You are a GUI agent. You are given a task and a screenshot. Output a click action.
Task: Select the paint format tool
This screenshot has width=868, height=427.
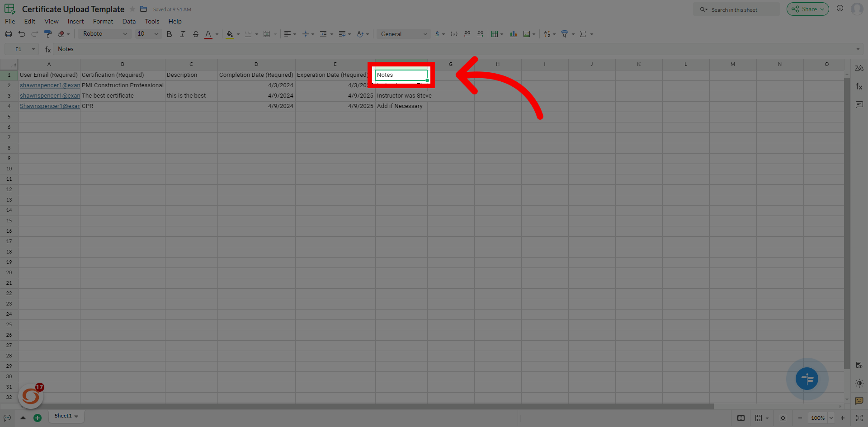point(48,34)
